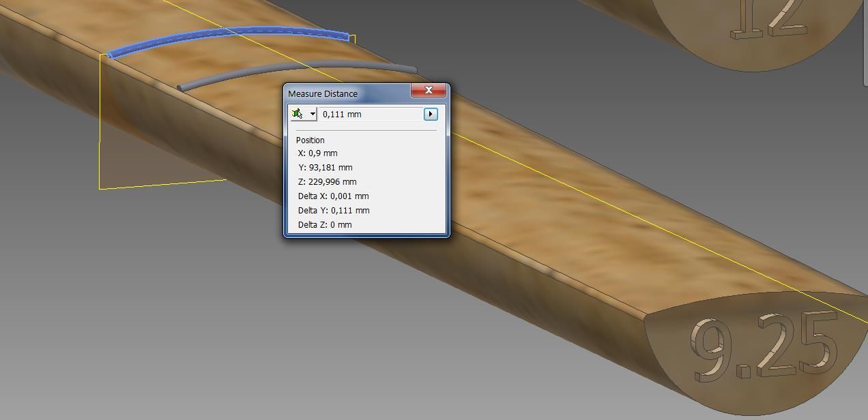Select the Position heading in the dialog
Image resolution: width=868 pixels, height=420 pixels.
click(x=310, y=140)
